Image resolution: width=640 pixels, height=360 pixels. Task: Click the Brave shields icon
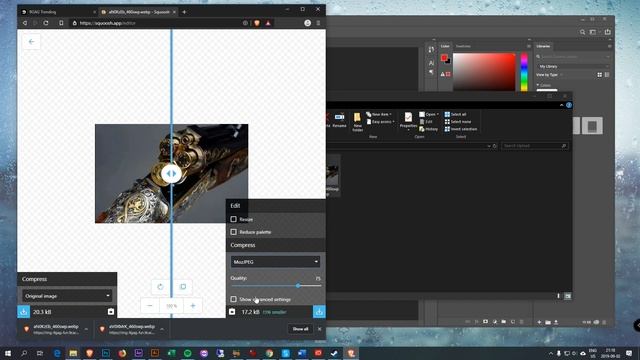[257, 23]
